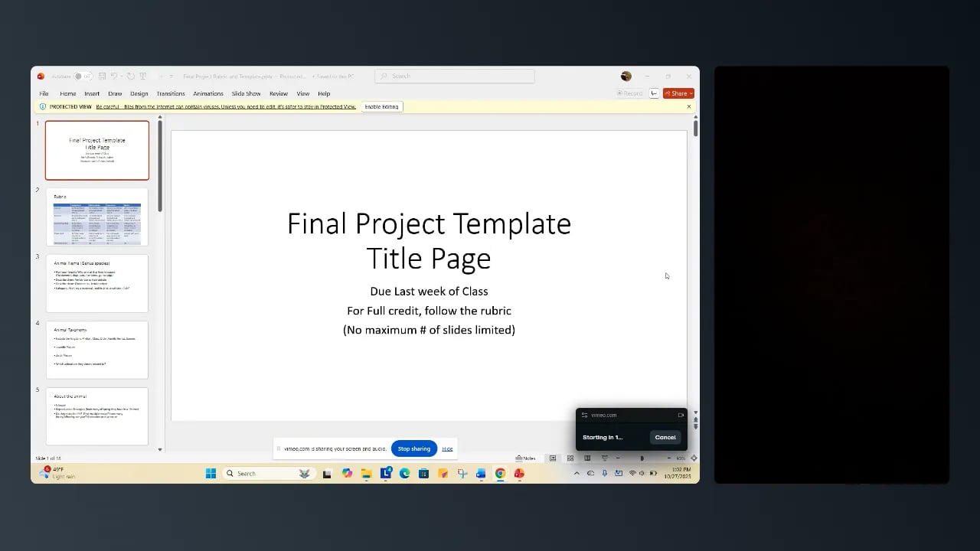980x551 pixels.
Task: Open Copilot from the taskbar
Action: (x=348, y=474)
